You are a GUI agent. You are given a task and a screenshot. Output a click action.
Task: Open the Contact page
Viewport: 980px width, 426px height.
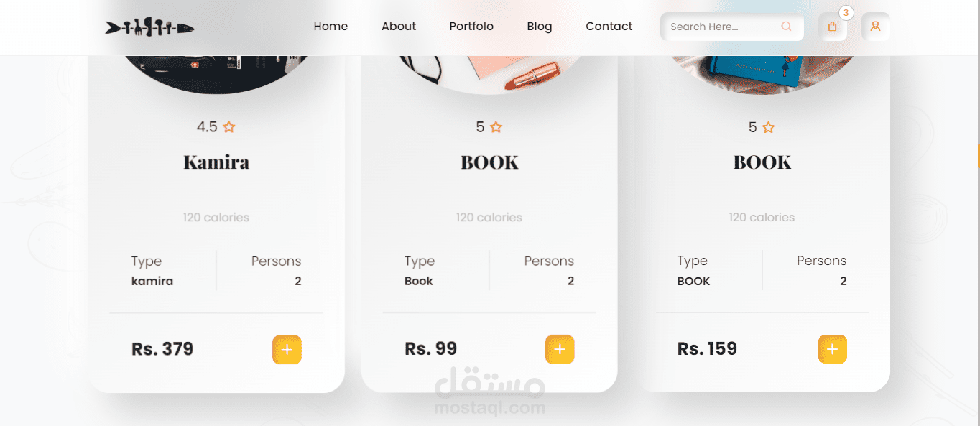click(x=609, y=27)
